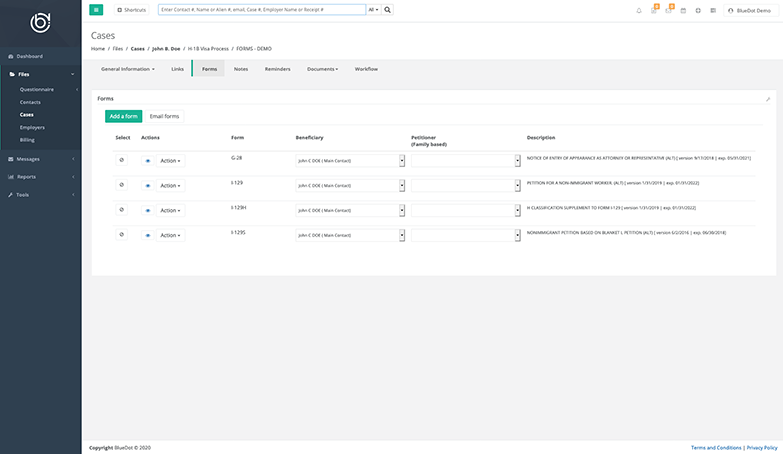Screen dimensions: 783x454
Task: Click the magnifier search button
Action: (388, 9)
